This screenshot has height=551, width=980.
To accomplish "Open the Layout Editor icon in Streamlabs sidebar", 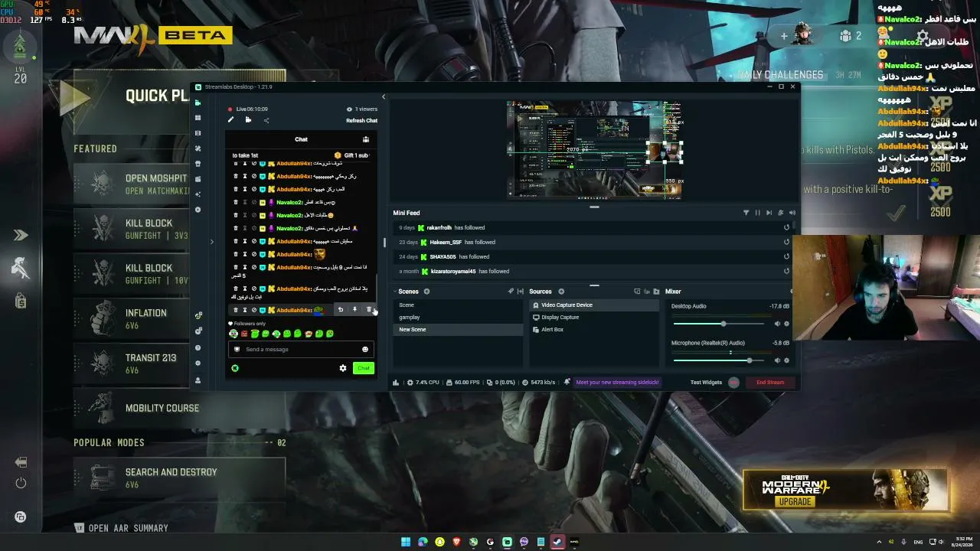I will 198,118.
